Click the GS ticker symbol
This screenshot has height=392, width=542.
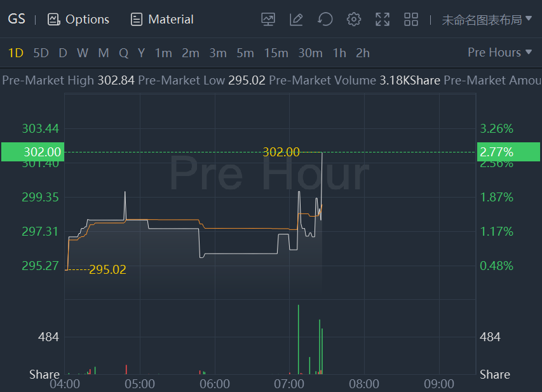(17, 19)
